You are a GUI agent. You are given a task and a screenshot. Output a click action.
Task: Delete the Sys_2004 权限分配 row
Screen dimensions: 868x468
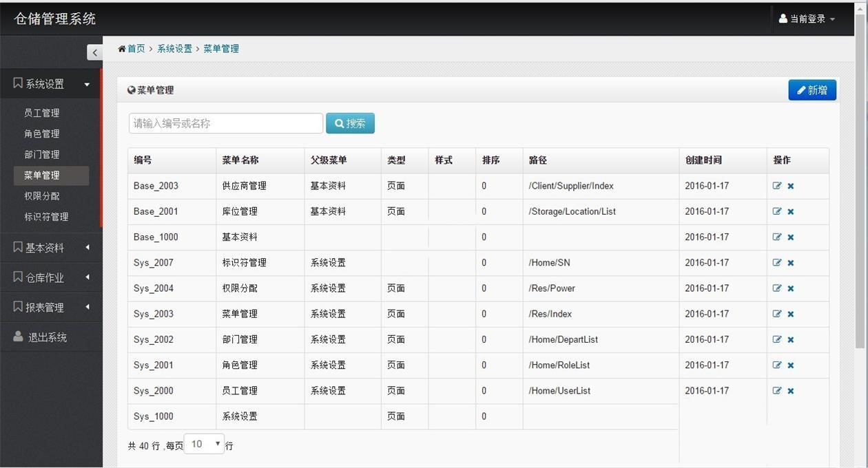[791, 288]
